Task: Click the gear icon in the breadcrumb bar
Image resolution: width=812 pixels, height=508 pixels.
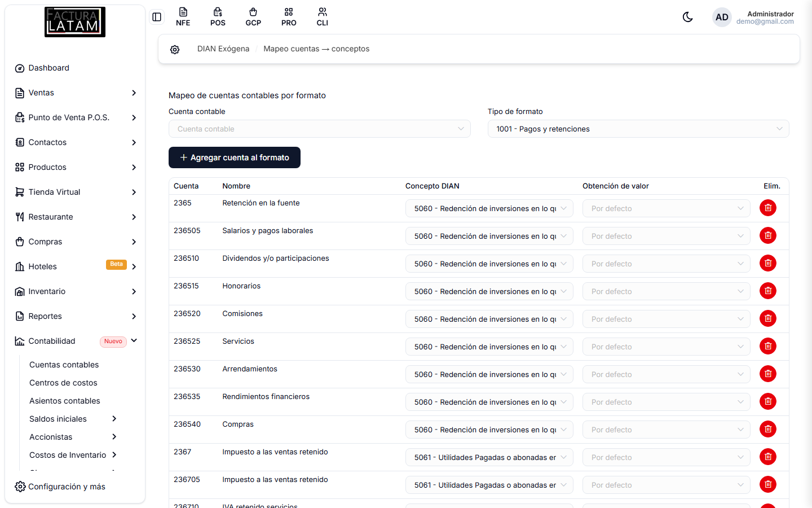Action: coord(175,50)
